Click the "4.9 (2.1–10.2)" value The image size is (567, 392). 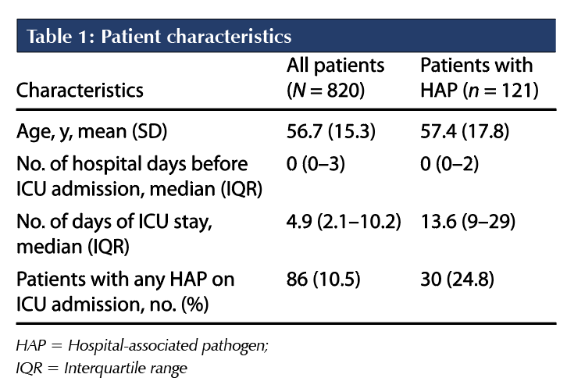[x=344, y=222]
